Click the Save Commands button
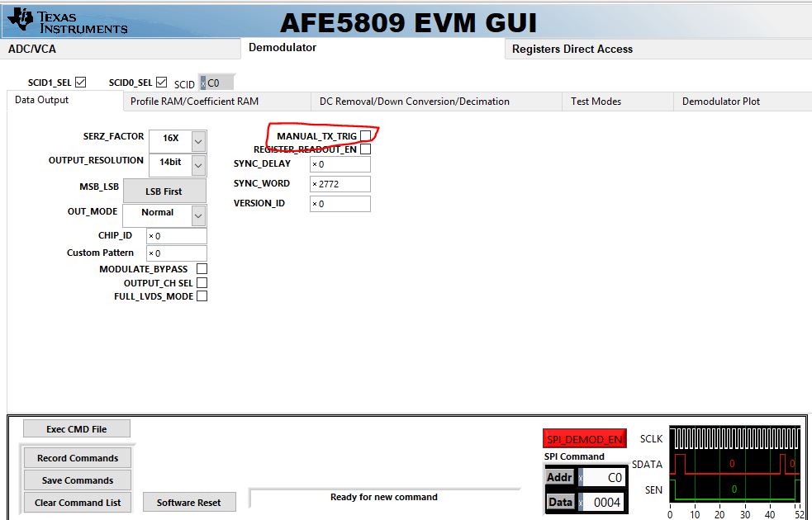The image size is (812, 520). coord(78,480)
